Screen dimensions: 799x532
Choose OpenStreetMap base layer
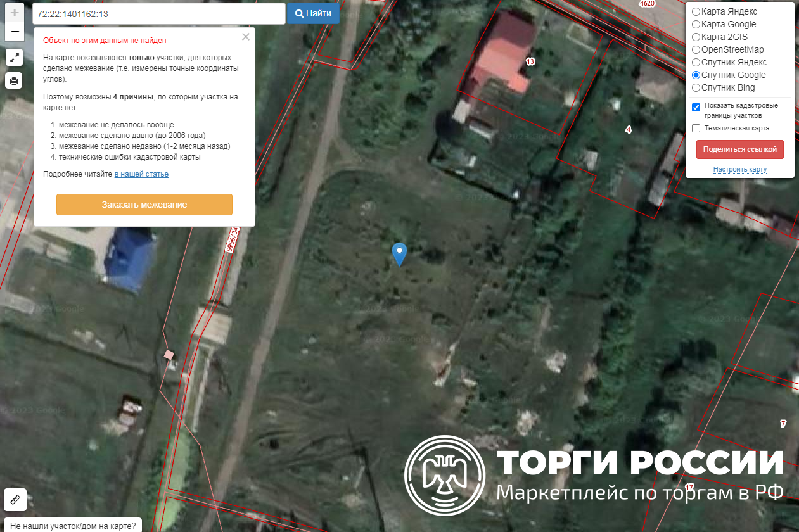[x=696, y=49]
